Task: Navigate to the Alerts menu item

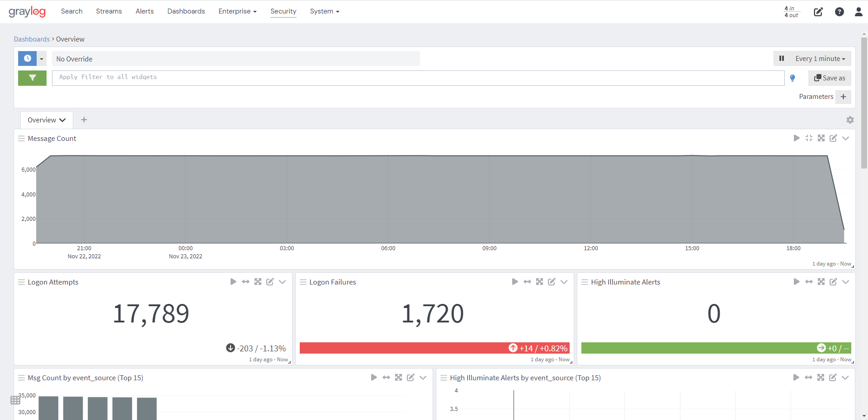Action: coord(144,11)
